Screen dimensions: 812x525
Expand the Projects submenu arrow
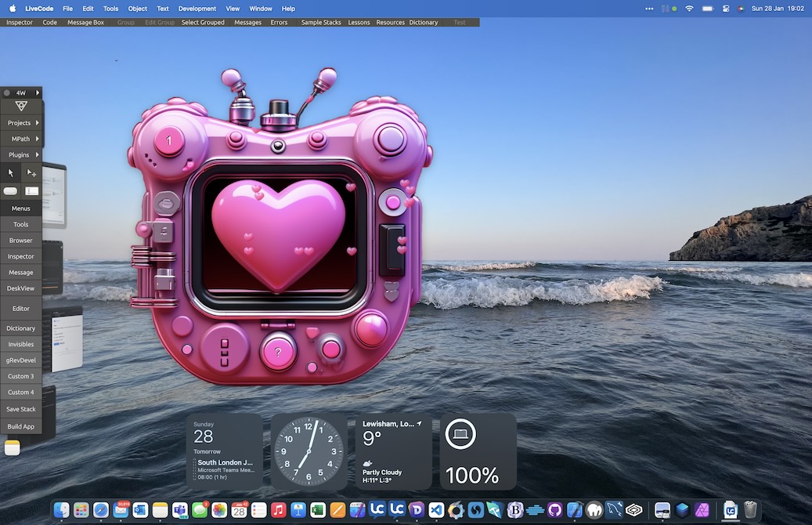coord(37,123)
